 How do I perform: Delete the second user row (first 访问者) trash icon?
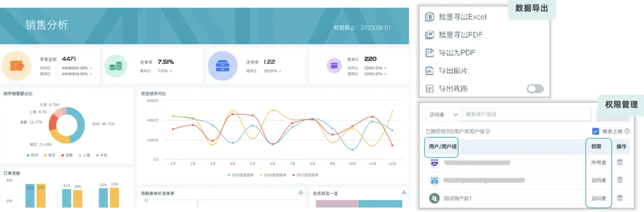click(x=620, y=180)
